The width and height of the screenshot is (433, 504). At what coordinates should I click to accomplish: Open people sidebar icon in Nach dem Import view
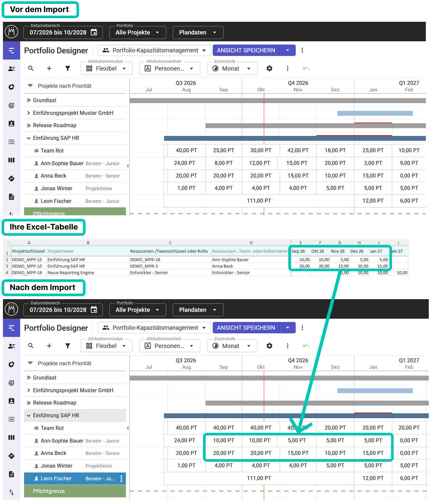tap(11, 346)
